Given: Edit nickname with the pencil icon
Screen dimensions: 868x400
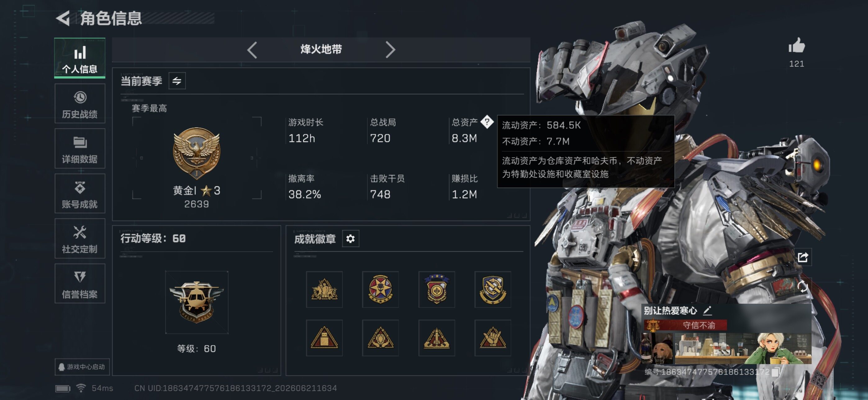Looking at the screenshot, I should [708, 310].
